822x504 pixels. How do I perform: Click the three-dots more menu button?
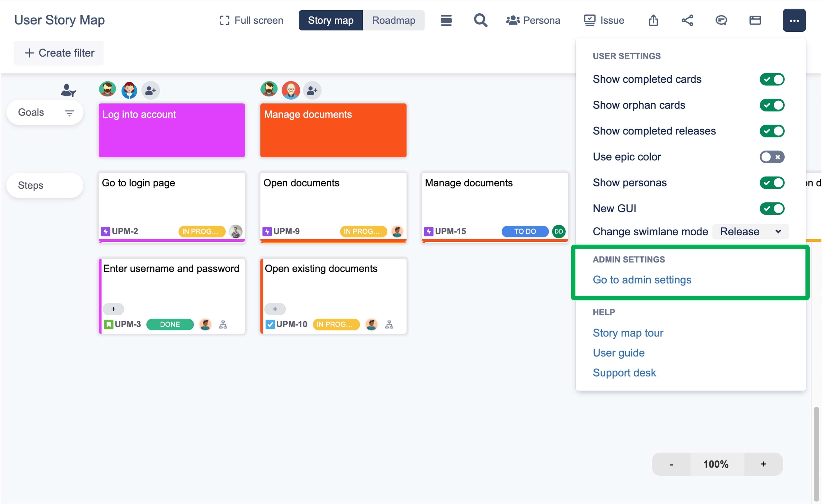pyautogui.click(x=794, y=20)
